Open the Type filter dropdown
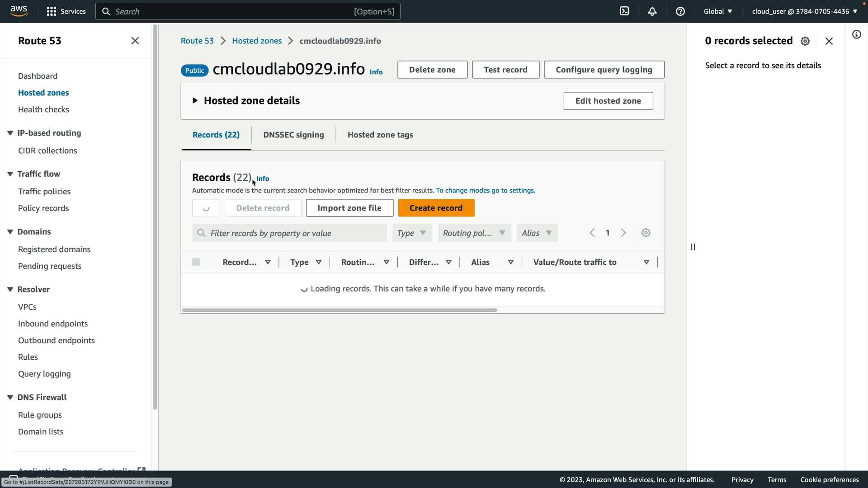The height and width of the screenshot is (488, 868). 412,233
